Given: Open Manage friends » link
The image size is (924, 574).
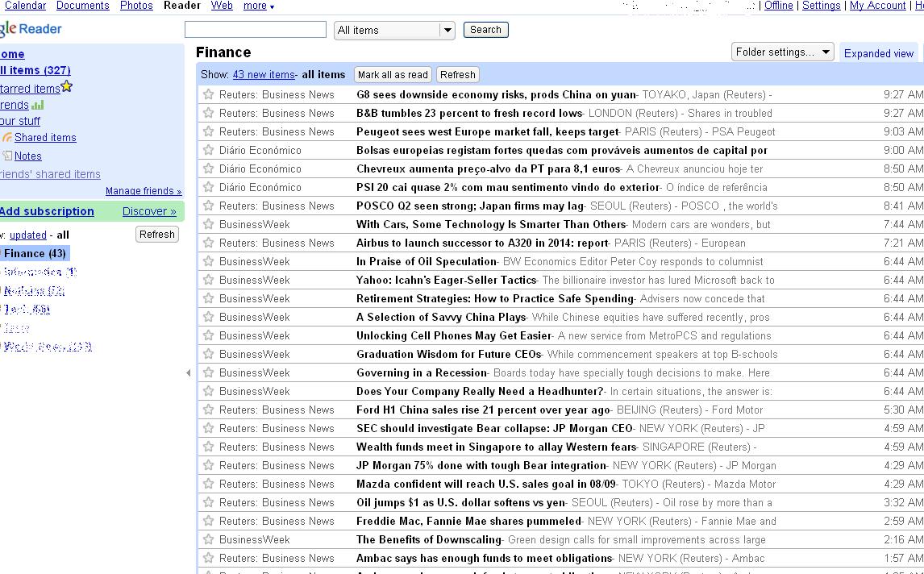Looking at the screenshot, I should 144,191.
